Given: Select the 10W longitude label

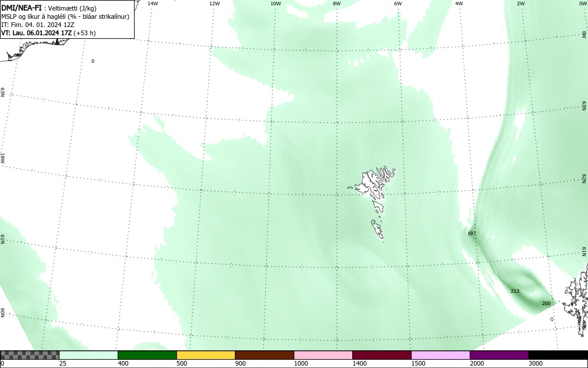Looking at the screenshot, I should click(x=276, y=4).
